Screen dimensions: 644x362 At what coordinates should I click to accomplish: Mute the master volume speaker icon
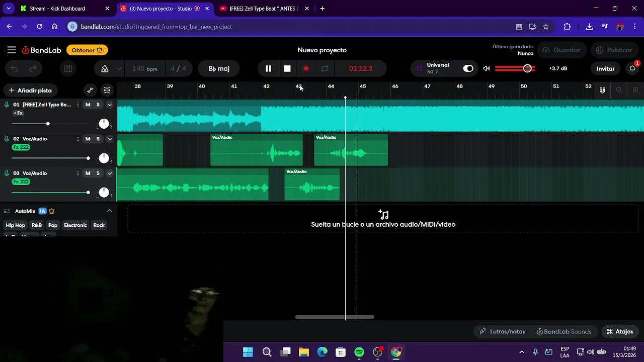[487, 68]
